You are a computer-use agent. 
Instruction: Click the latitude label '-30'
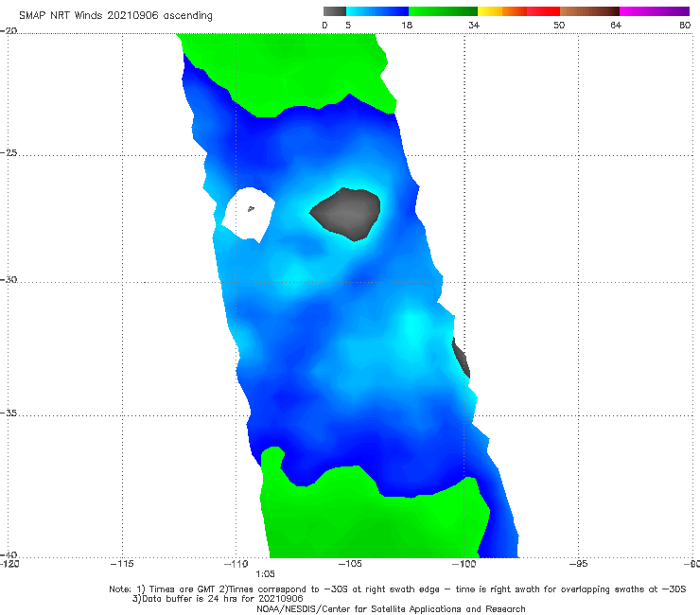9,279
